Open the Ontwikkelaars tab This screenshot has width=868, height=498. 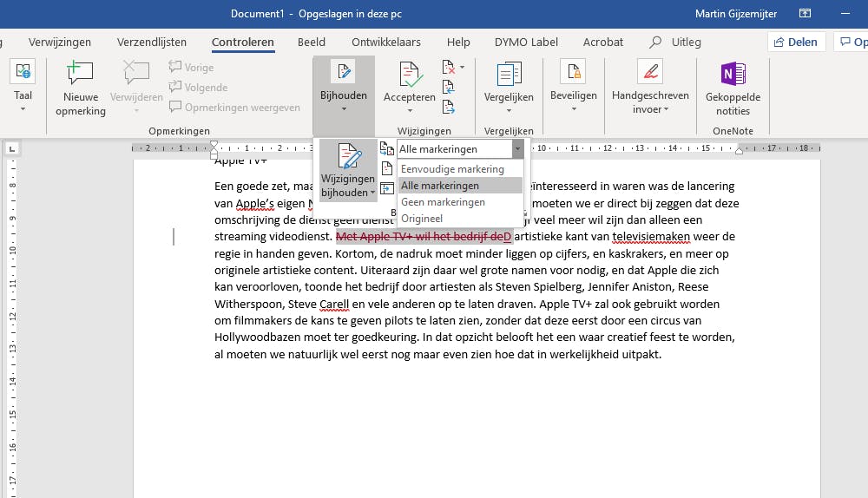click(x=386, y=42)
